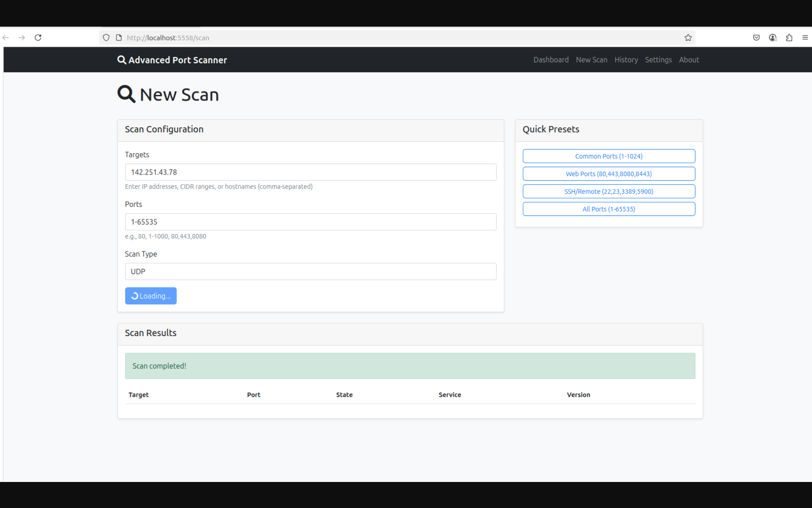This screenshot has width=812, height=508.
Task: Open the Dashboard nav item
Action: click(x=551, y=60)
